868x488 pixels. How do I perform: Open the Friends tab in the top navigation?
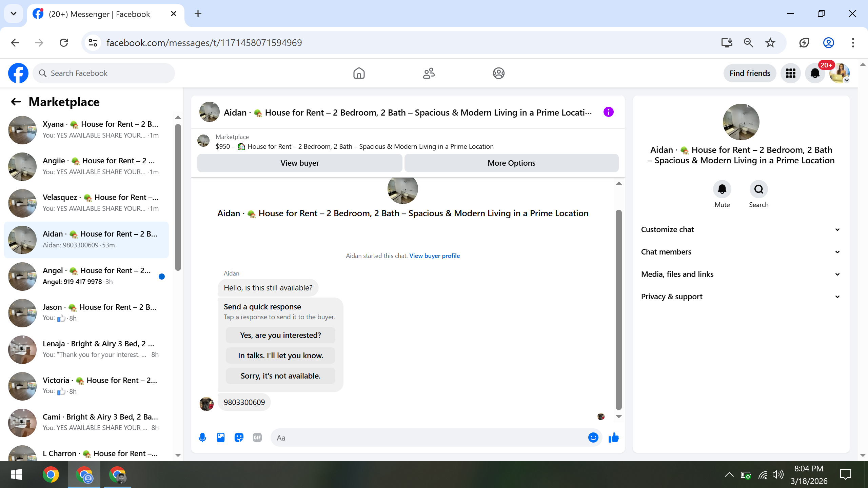429,73
